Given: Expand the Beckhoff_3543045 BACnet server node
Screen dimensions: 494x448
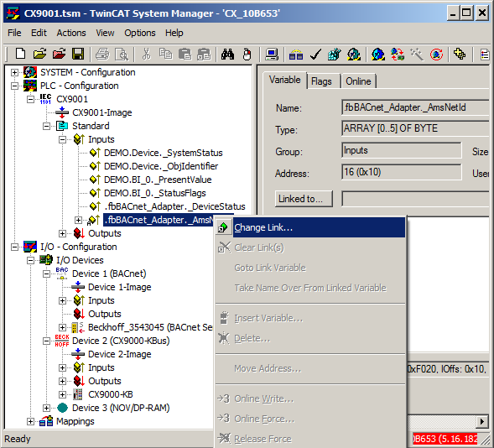Looking at the screenshot, I should 62,328.
